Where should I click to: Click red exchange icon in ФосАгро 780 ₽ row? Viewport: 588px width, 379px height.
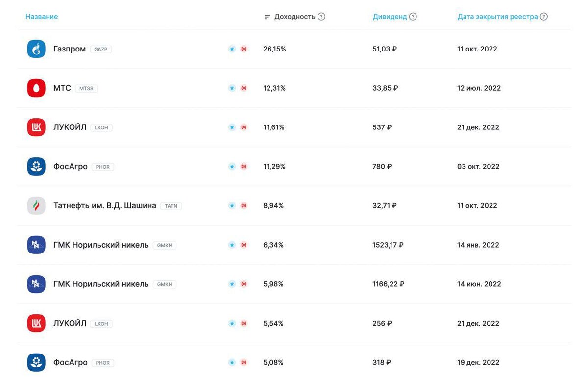coord(244,167)
